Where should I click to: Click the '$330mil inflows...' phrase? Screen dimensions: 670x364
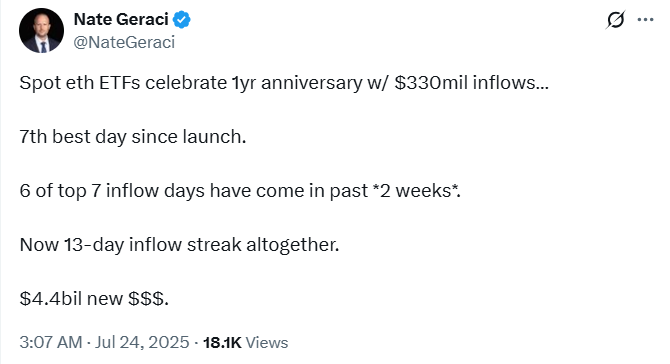click(x=472, y=83)
